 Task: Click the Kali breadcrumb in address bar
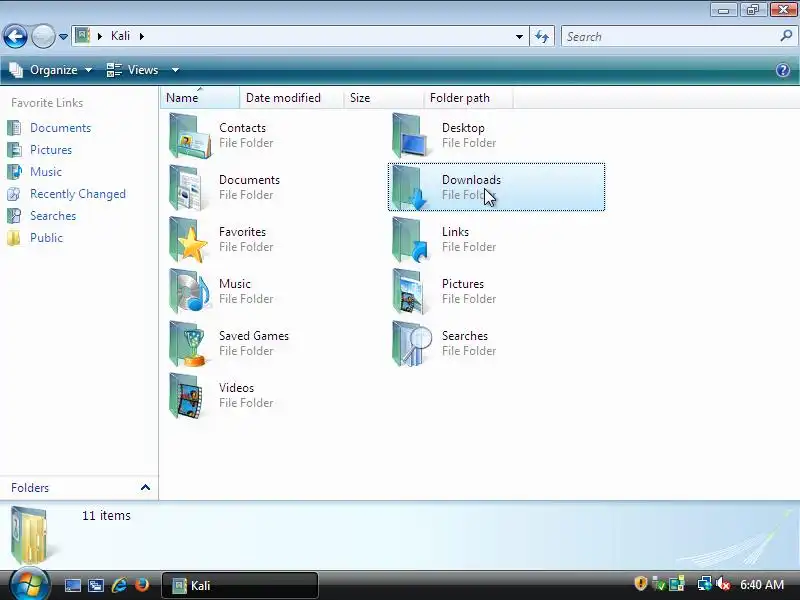tap(120, 36)
